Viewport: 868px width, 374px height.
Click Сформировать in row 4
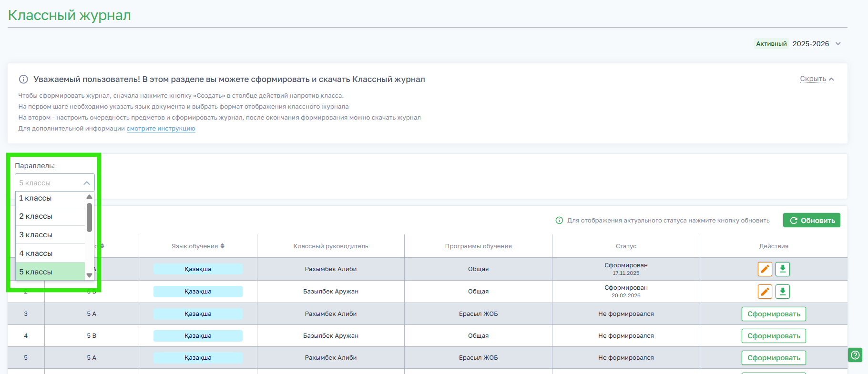[x=774, y=336]
